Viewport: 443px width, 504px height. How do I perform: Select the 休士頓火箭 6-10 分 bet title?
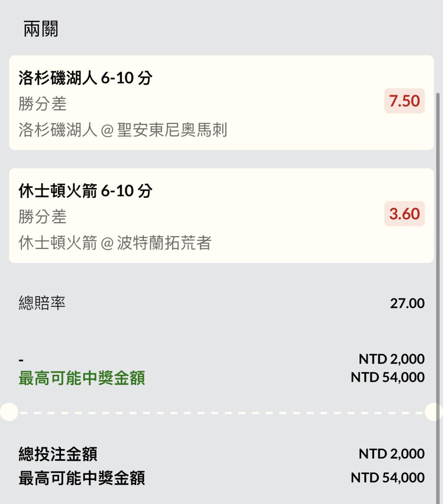pos(85,190)
